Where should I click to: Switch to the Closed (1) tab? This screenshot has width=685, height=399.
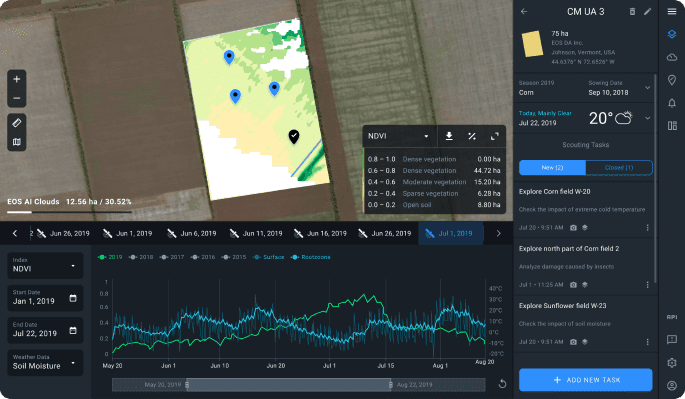point(619,167)
